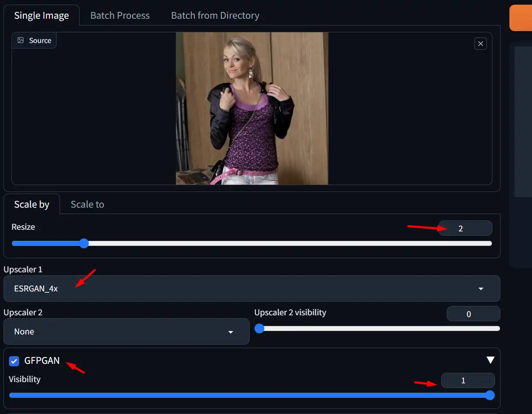Image resolution: width=532 pixels, height=414 pixels.
Task: Click the uploaded source photo
Action: pyautogui.click(x=252, y=108)
